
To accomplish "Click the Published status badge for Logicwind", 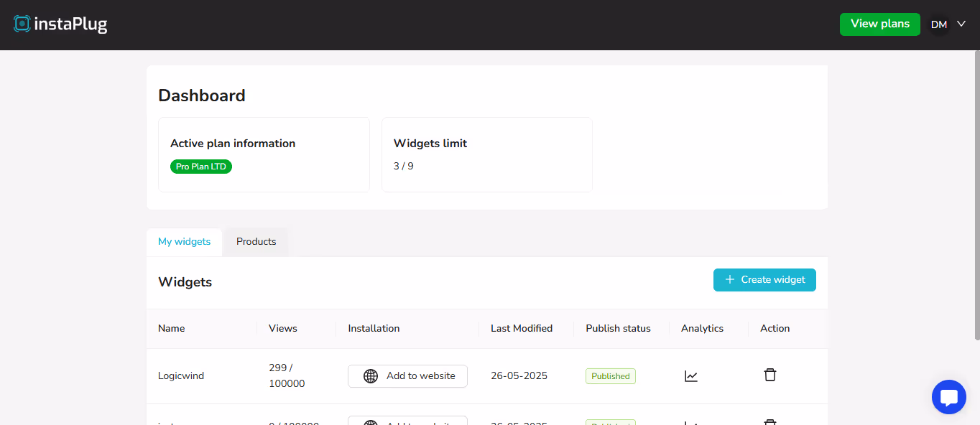I will pyautogui.click(x=610, y=375).
